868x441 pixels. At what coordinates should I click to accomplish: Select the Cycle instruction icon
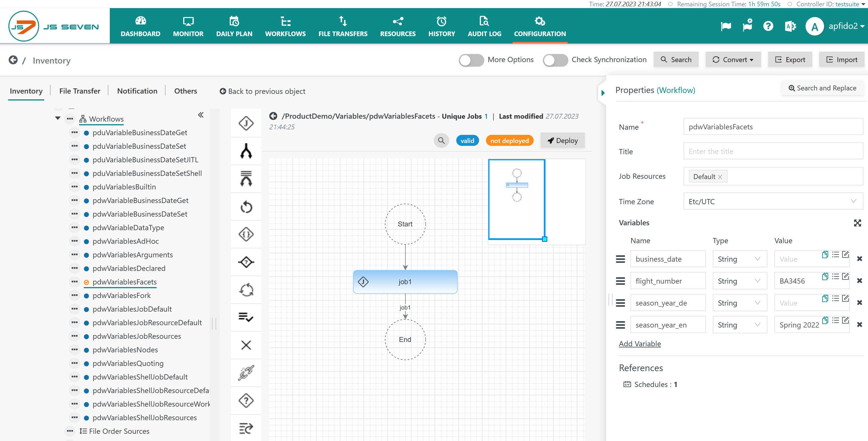(x=246, y=290)
